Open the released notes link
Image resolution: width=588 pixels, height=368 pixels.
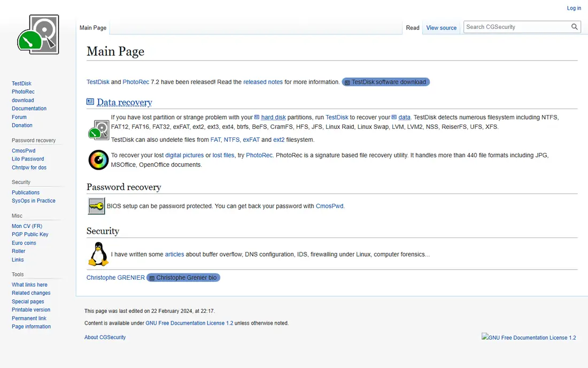click(263, 82)
